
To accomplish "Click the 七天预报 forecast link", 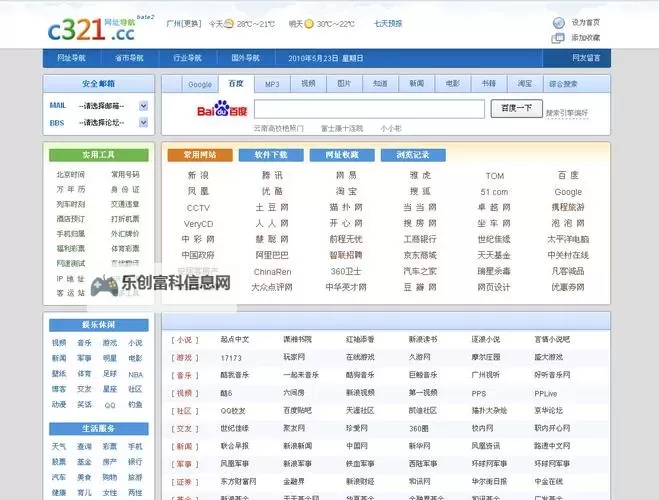I will [x=388, y=24].
